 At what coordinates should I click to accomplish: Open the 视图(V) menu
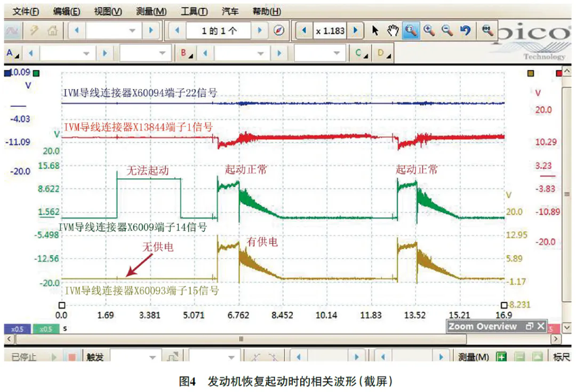tap(108, 11)
